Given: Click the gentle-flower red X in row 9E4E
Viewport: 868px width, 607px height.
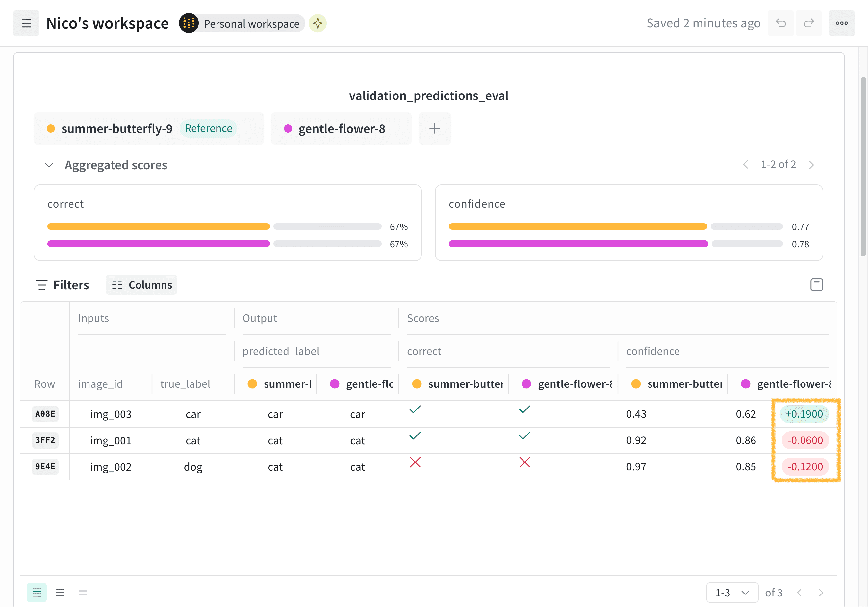Looking at the screenshot, I should pyautogui.click(x=525, y=462).
